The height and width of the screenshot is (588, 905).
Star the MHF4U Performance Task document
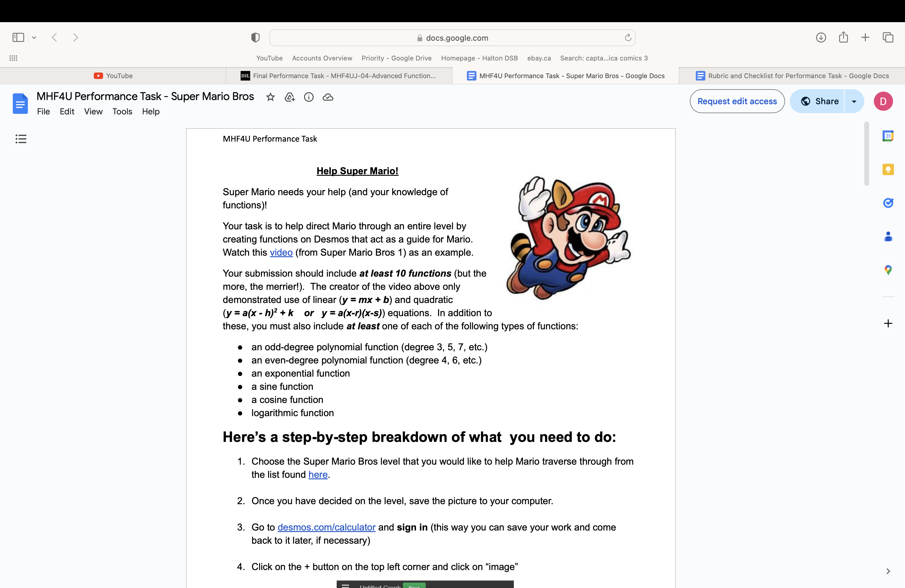pyautogui.click(x=270, y=97)
